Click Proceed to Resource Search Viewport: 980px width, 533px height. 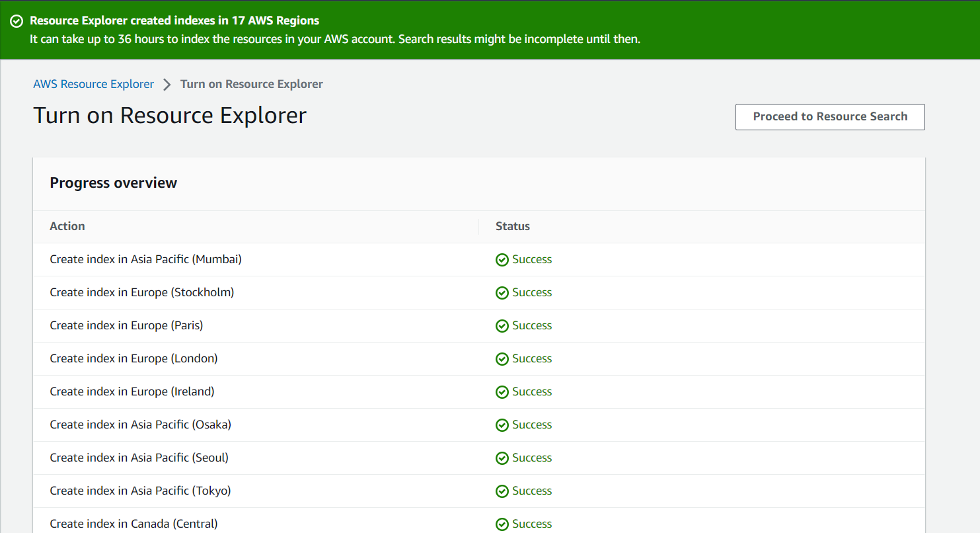click(x=830, y=116)
